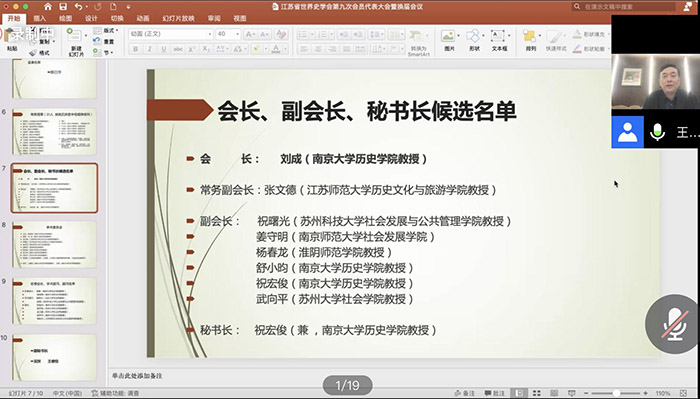Screen dimensions: 700x399
Task: Toggle strikethrough formatting
Action: (x=178, y=49)
